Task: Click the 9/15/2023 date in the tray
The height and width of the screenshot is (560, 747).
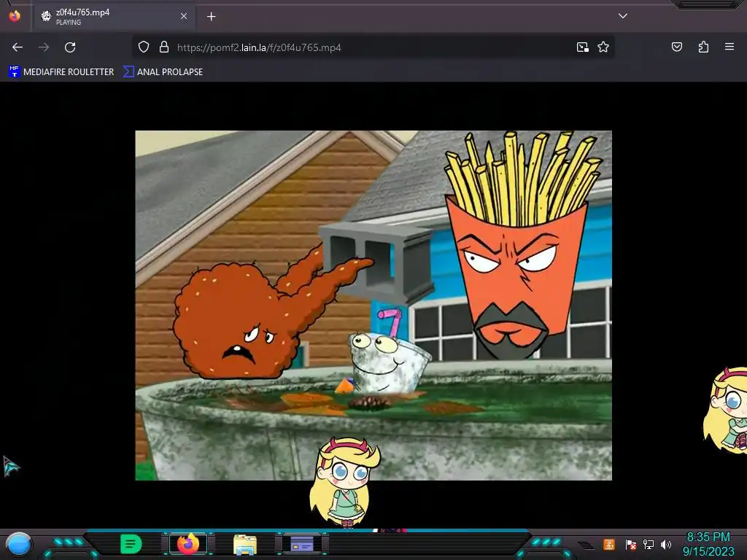Action: [708, 552]
